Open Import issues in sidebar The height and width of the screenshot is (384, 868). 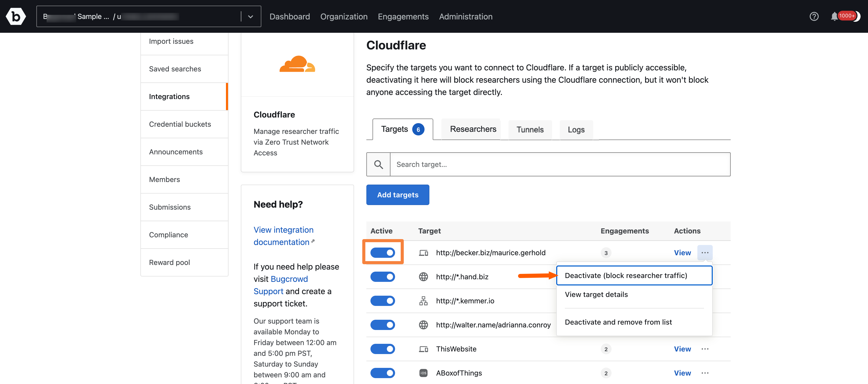coord(184,41)
